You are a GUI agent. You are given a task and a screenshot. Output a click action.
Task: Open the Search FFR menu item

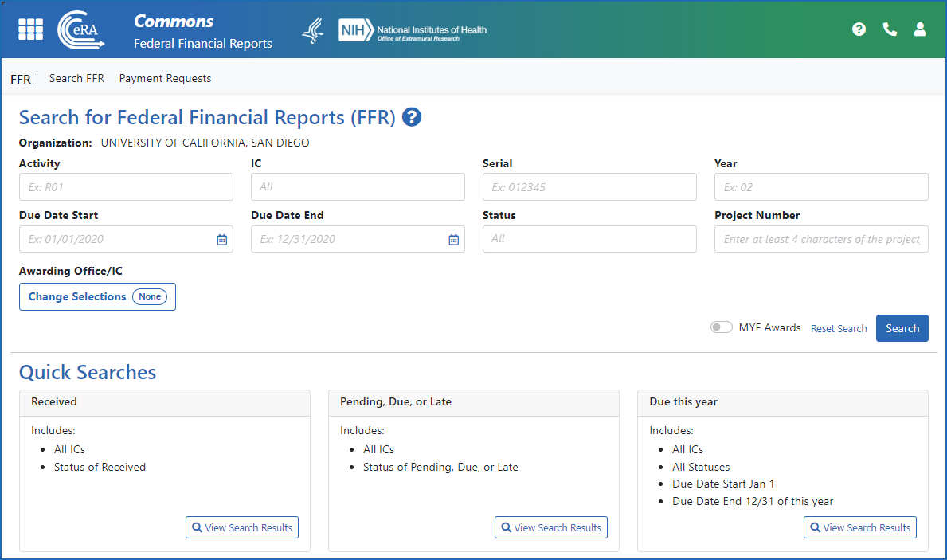(x=76, y=78)
